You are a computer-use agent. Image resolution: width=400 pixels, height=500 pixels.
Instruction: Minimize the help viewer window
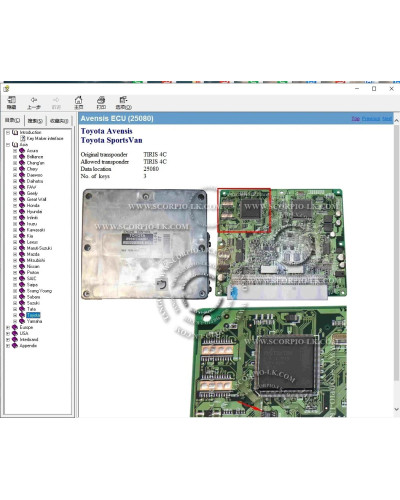(x=357, y=89)
